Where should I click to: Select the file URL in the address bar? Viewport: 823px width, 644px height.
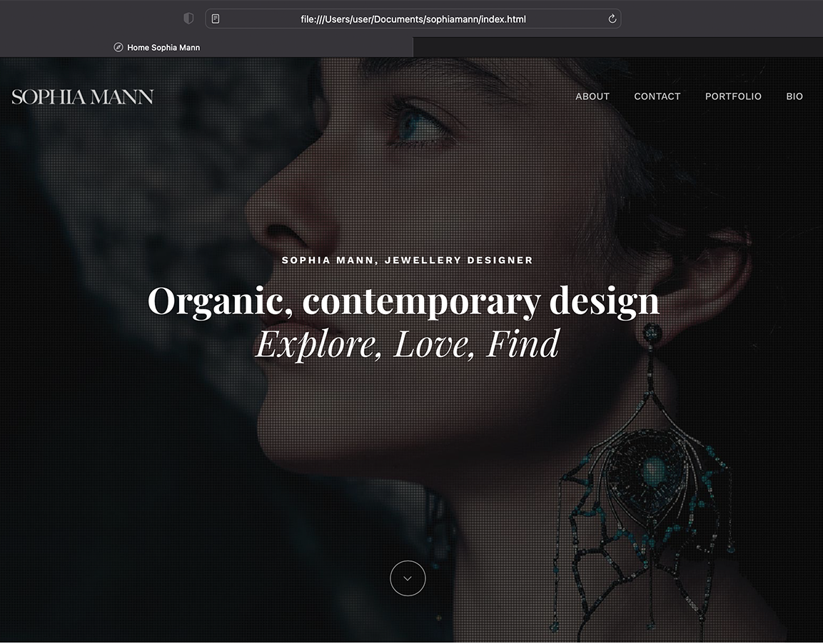coord(413,19)
